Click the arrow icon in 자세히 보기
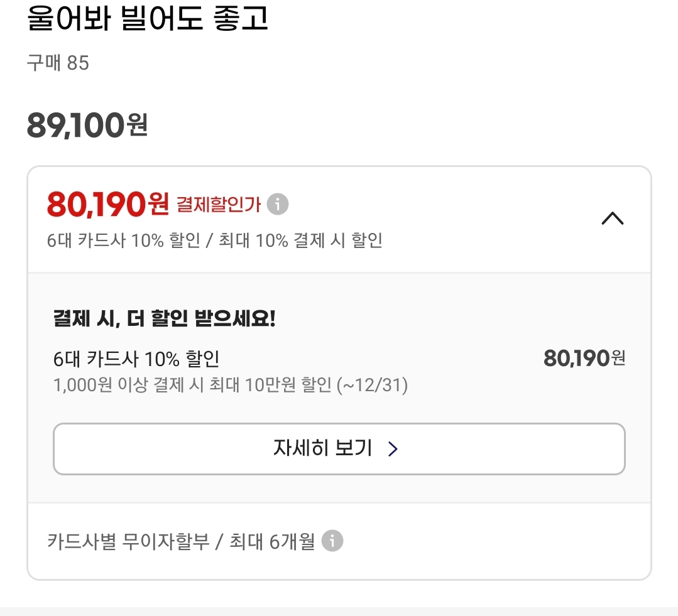Screen dimensions: 678x616 [x=393, y=449]
